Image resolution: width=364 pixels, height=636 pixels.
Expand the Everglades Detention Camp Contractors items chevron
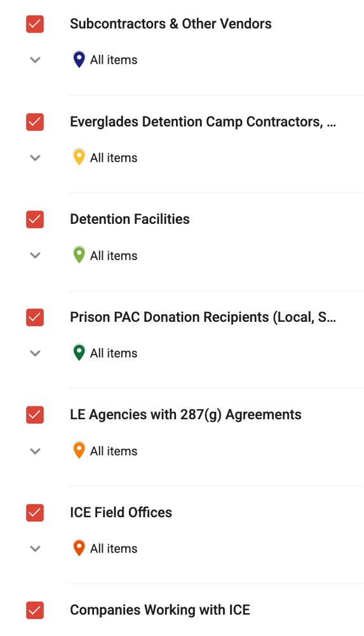click(x=36, y=158)
